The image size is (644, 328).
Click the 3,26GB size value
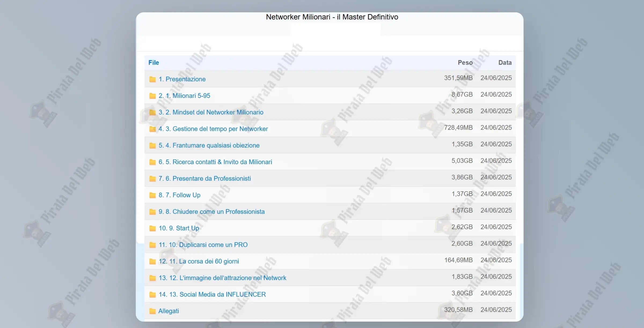click(x=462, y=111)
